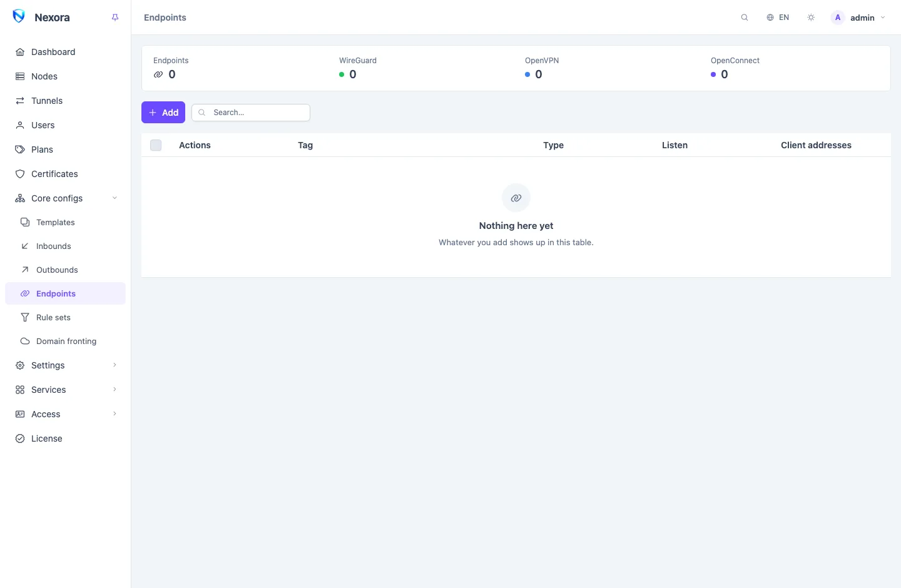The image size is (901, 588).
Task: Click the Inbounds arrow icon
Action: (x=25, y=246)
